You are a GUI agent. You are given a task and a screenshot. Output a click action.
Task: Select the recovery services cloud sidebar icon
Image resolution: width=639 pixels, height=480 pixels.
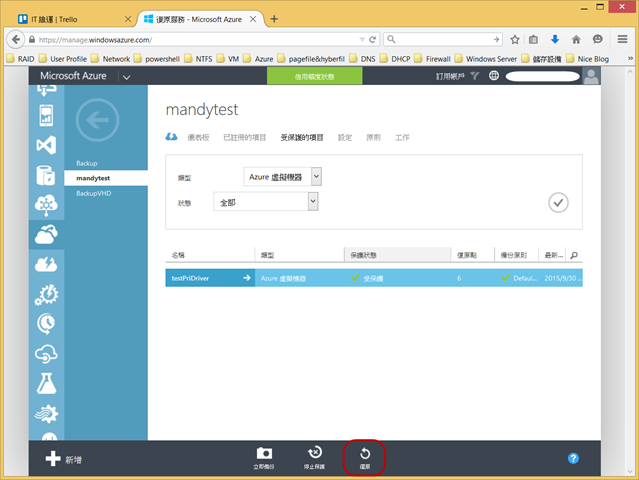tap(46, 234)
